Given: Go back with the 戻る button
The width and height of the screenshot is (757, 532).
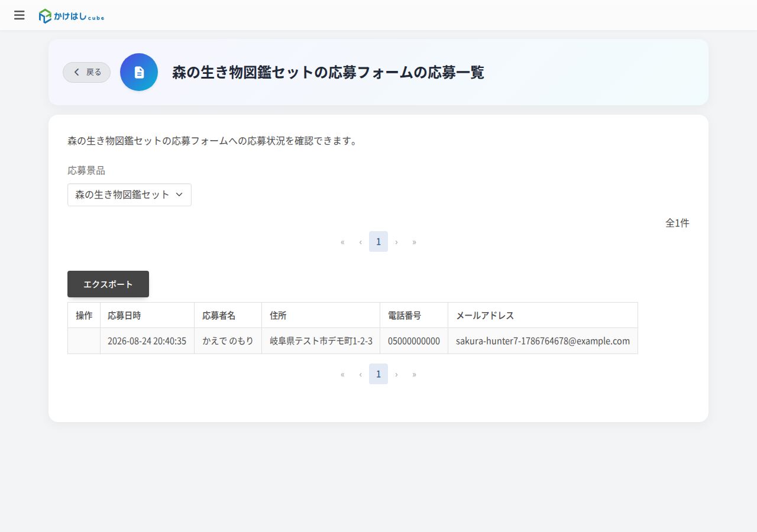Looking at the screenshot, I should (x=87, y=72).
